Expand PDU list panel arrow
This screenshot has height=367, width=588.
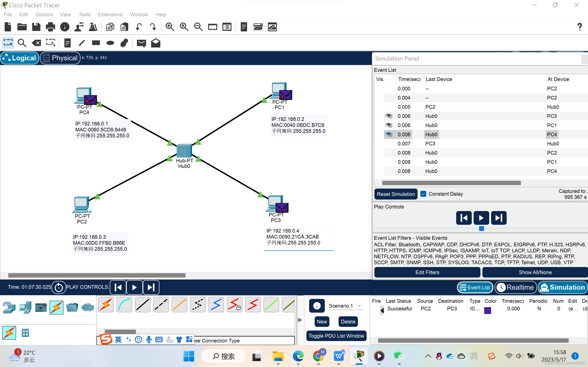tap(300, 320)
